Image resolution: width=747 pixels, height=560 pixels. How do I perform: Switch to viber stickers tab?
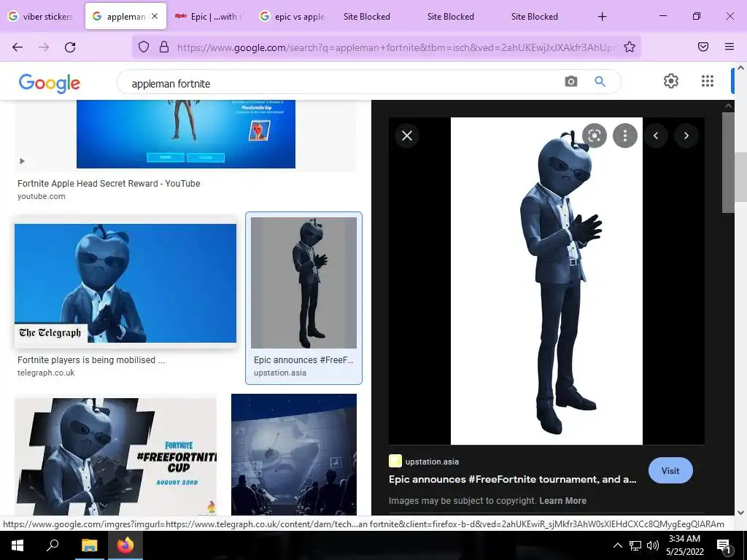(42, 16)
